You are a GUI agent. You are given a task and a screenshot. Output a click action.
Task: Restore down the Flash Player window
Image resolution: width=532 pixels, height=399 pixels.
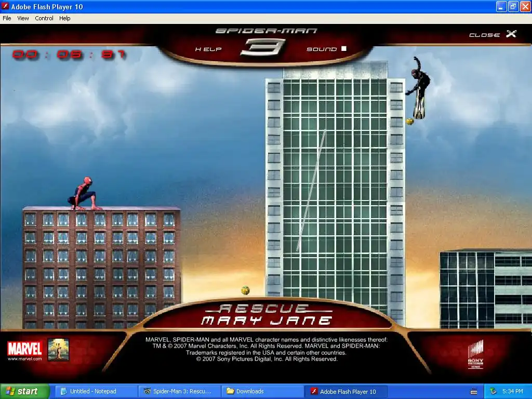point(513,6)
